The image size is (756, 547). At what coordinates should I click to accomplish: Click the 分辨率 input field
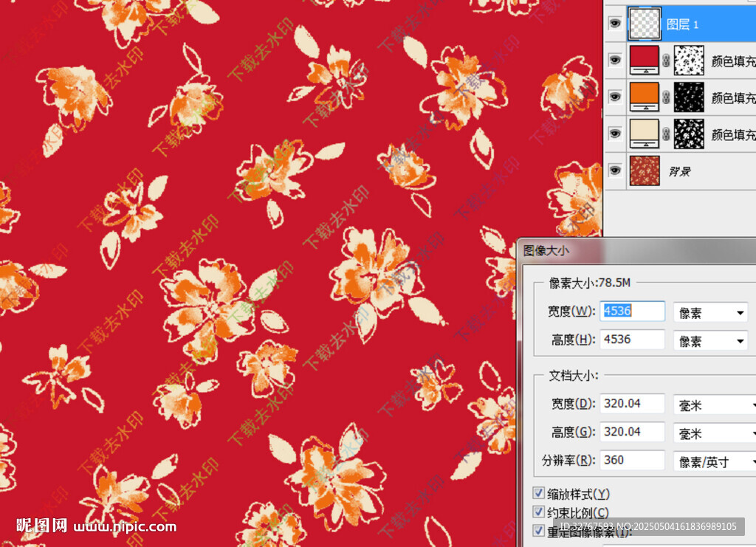click(x=631, y=460)
